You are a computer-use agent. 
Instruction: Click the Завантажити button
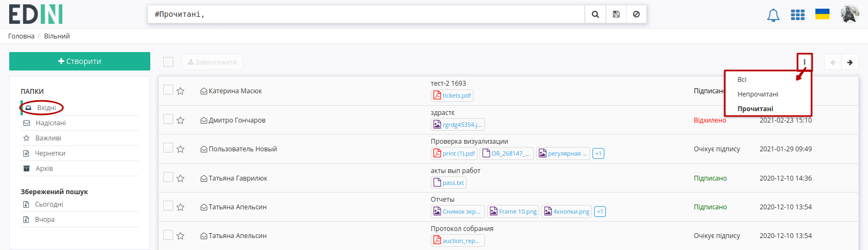coord(212,62)
